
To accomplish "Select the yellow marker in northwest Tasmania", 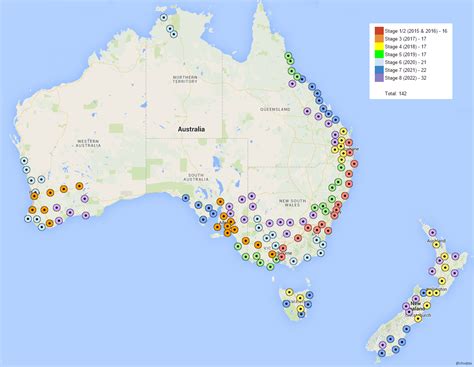I will point(289,292).
